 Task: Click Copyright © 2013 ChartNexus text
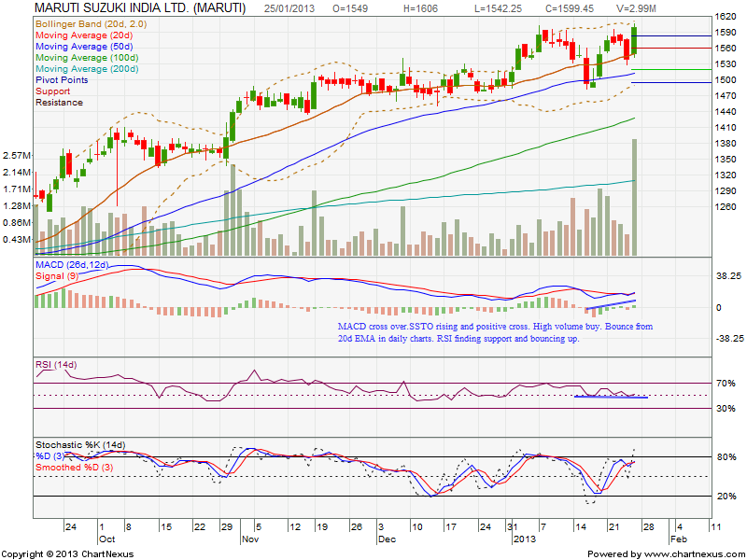tap(68, 554)
